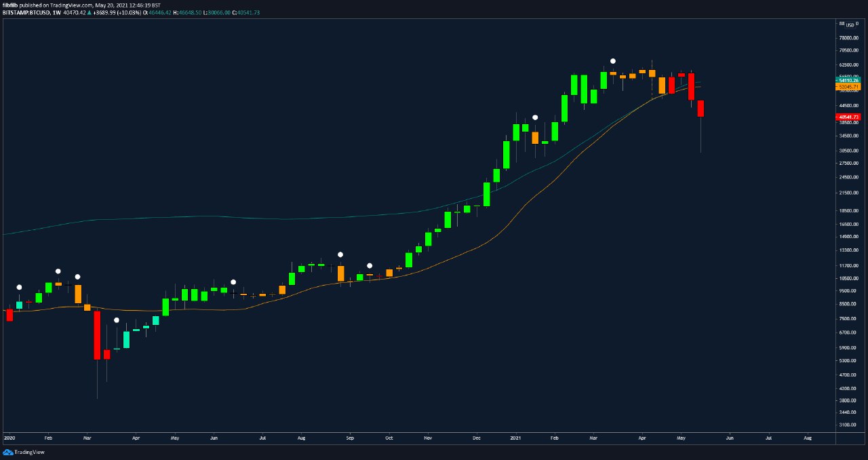
Task: Click the white dot marker near March 2020 crash low
Action: tap(116, 320)
